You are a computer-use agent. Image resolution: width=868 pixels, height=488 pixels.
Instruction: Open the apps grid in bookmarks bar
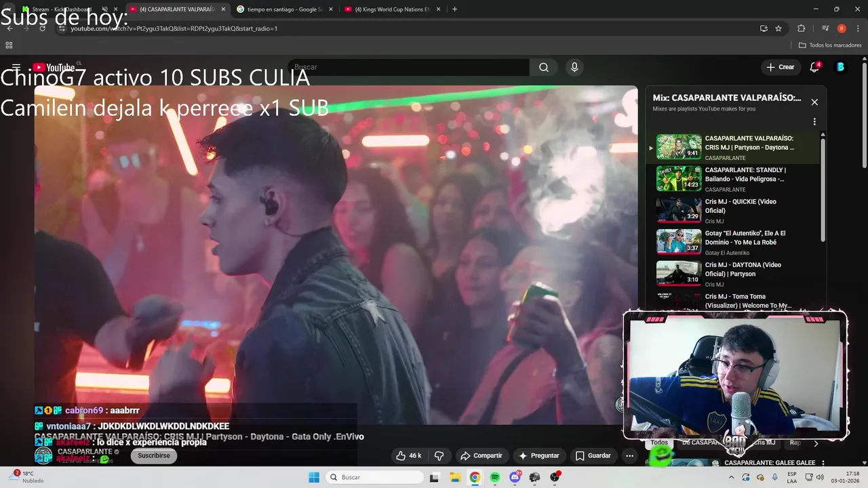[9, 45]
